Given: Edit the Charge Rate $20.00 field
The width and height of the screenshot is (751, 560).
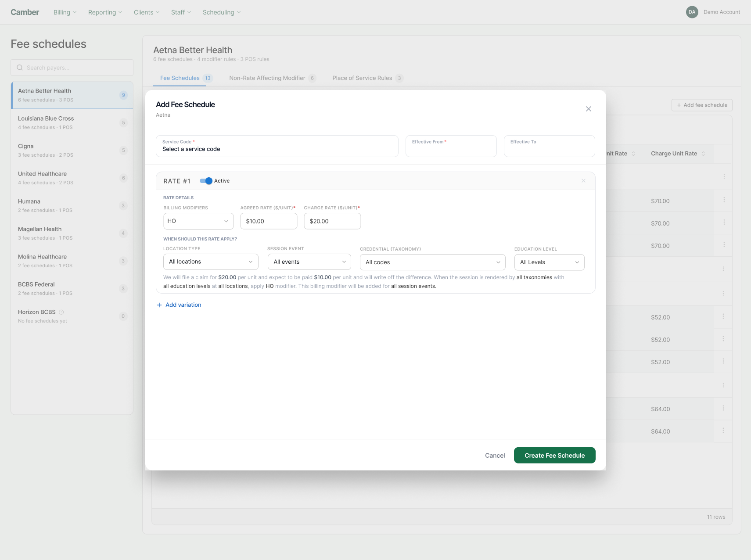Looking at the screenshot, I should (x=332, y=221).
